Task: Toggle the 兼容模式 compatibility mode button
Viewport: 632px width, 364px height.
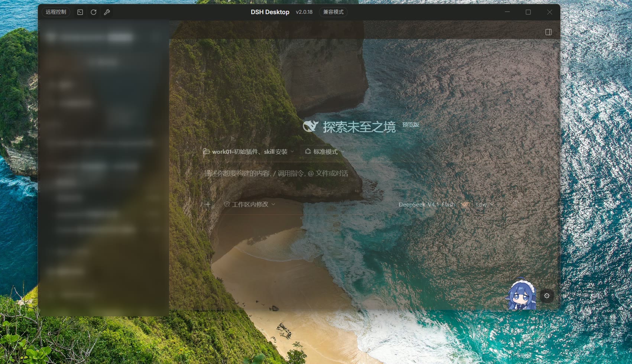Action: 333,12
